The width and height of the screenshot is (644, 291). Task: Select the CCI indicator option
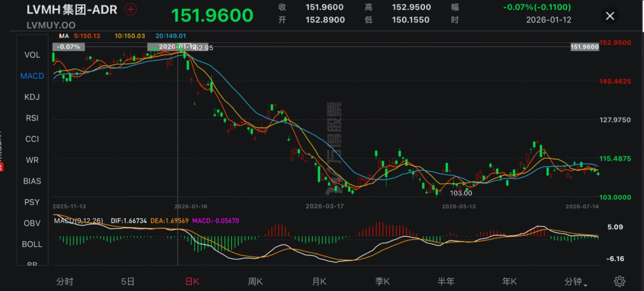coord(32,139)
